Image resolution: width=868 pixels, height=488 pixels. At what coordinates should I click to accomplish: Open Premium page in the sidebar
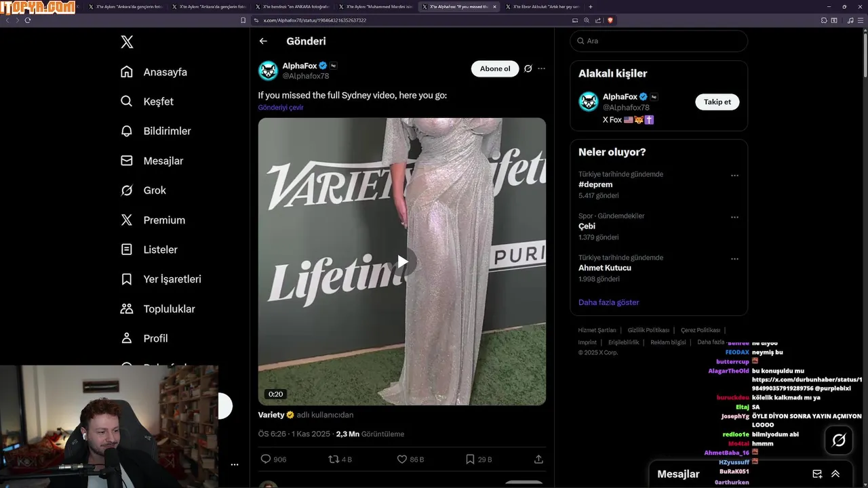(153, 220)
